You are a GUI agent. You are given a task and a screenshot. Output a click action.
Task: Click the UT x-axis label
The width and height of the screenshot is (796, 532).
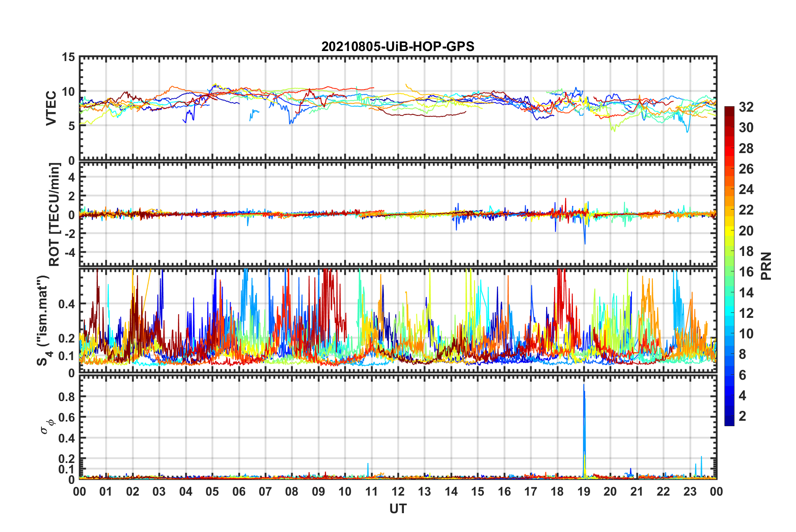coord(398,509)
